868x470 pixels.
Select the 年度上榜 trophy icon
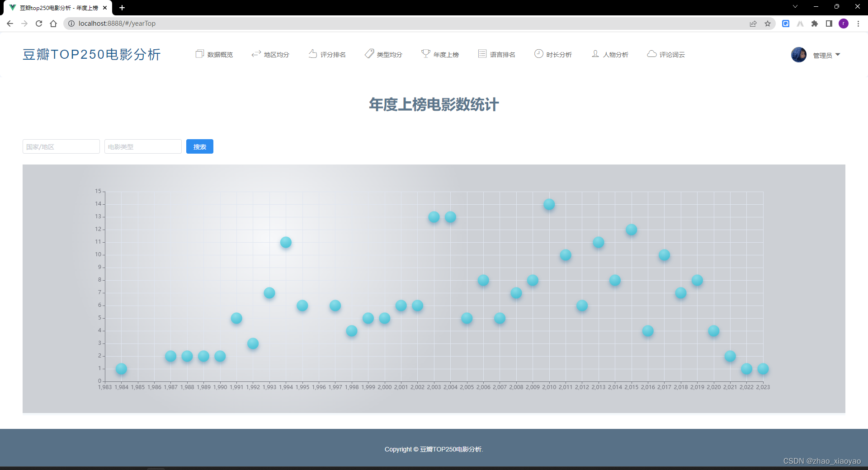(425, 53)
